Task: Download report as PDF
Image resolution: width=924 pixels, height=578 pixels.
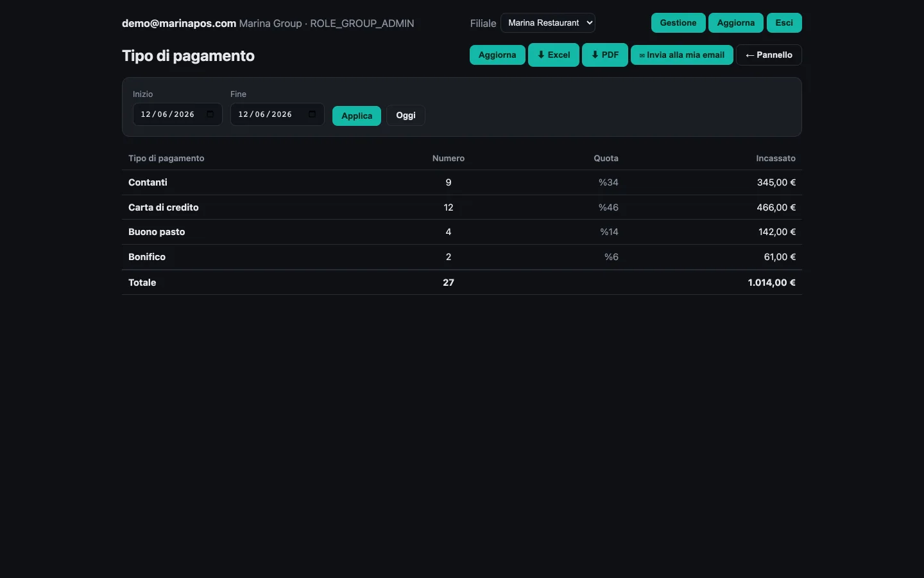Action: (605, 55)
